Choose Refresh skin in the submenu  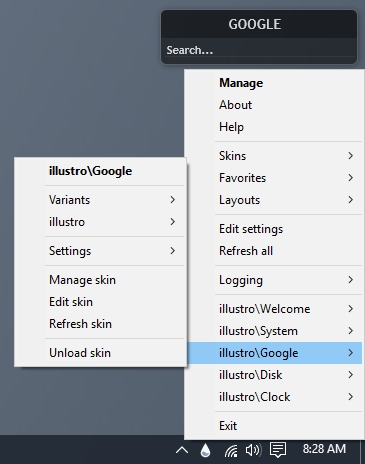(x=100, y=324)
